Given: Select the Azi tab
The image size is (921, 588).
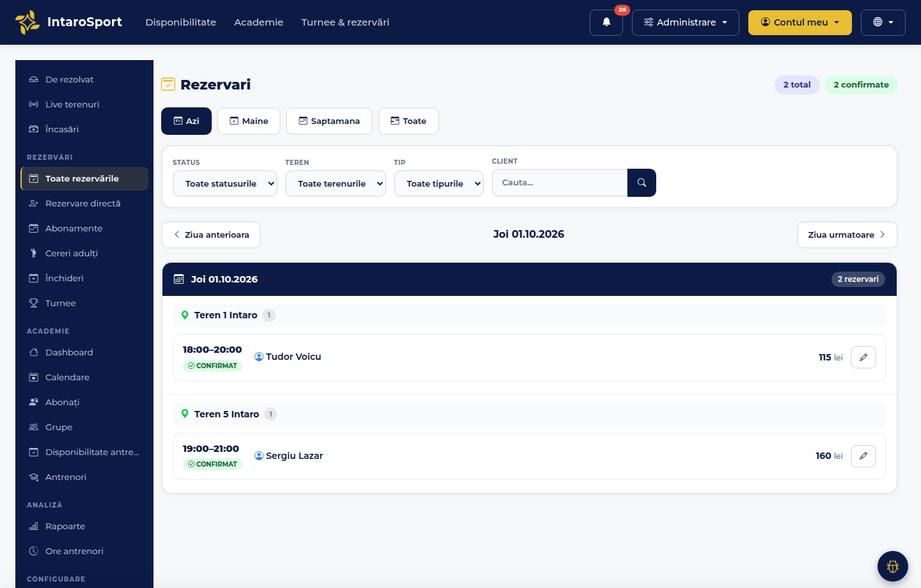Looking at the screenshot, I should coord(186,121).
